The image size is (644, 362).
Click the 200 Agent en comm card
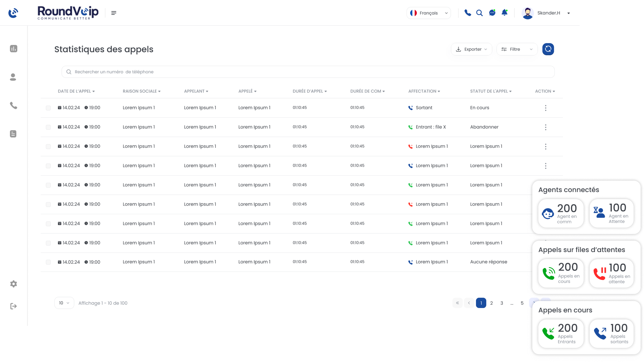561,214
